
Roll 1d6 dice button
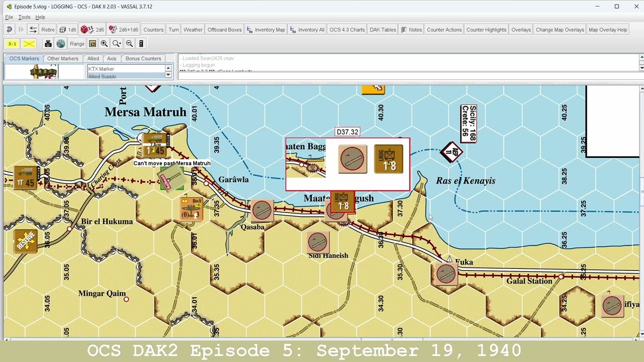coord(68,30)
